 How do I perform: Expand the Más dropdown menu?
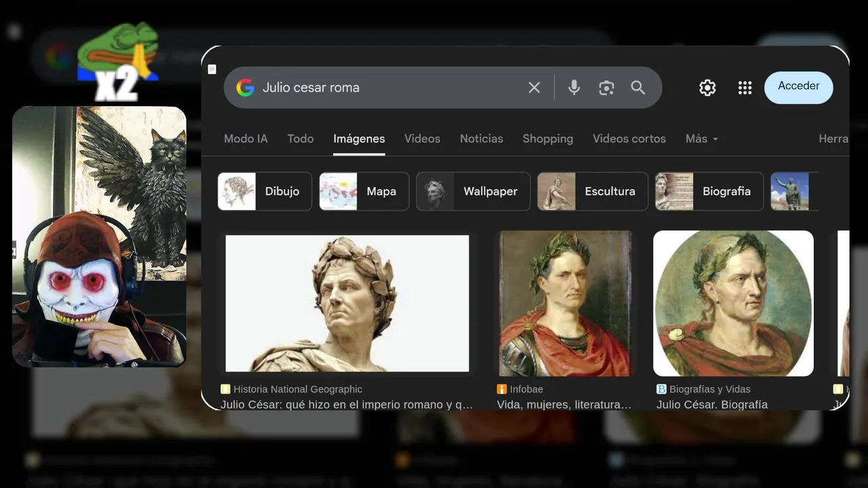point(702,138)
